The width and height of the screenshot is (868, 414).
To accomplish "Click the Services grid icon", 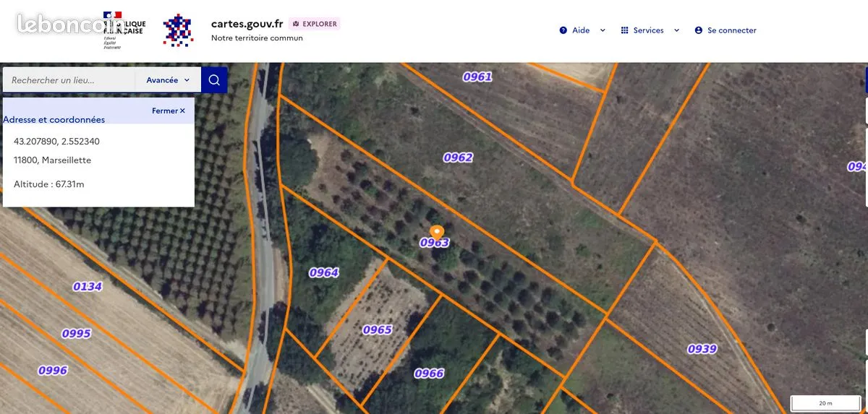I will [625, 30].
